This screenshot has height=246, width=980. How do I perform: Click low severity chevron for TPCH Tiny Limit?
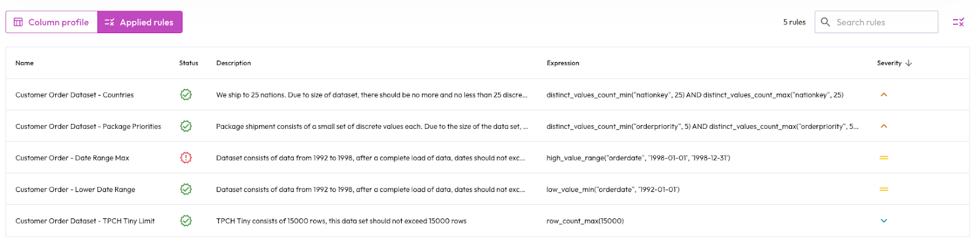[x=884, y=221]
